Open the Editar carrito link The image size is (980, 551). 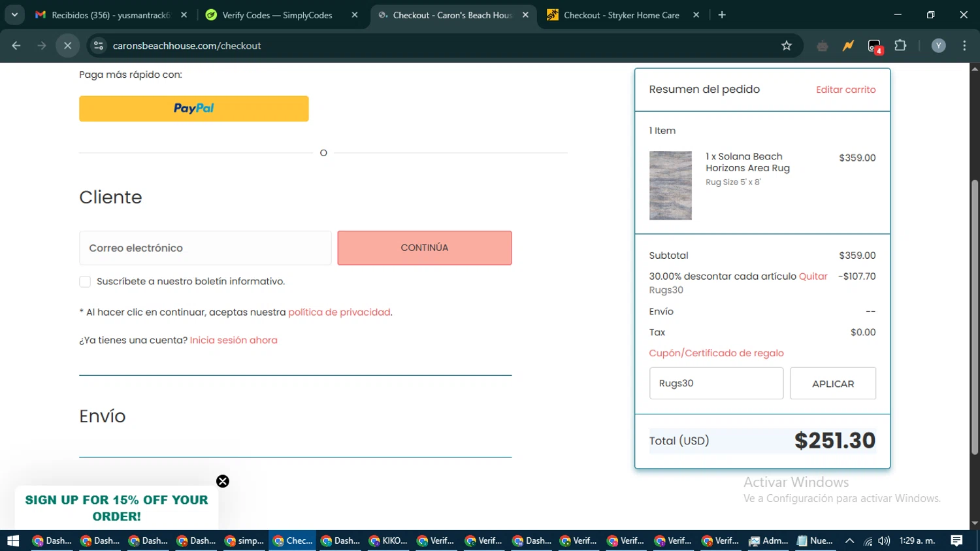(845, 90)
